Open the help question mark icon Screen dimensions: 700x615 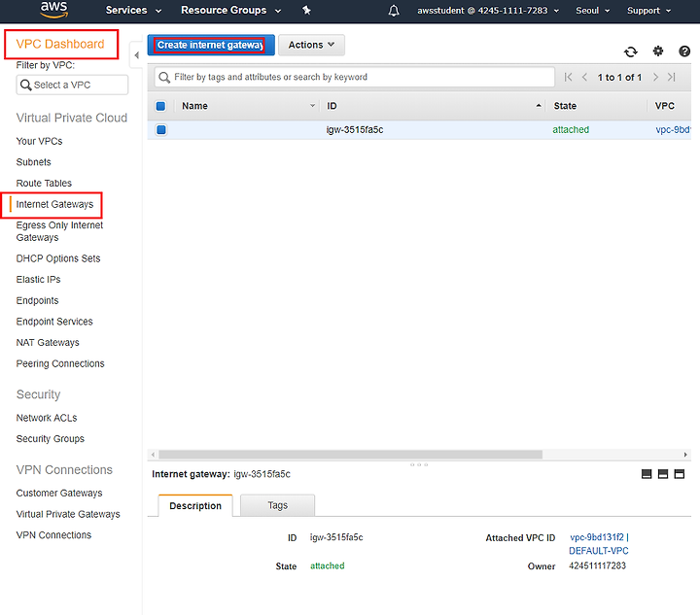684,51
